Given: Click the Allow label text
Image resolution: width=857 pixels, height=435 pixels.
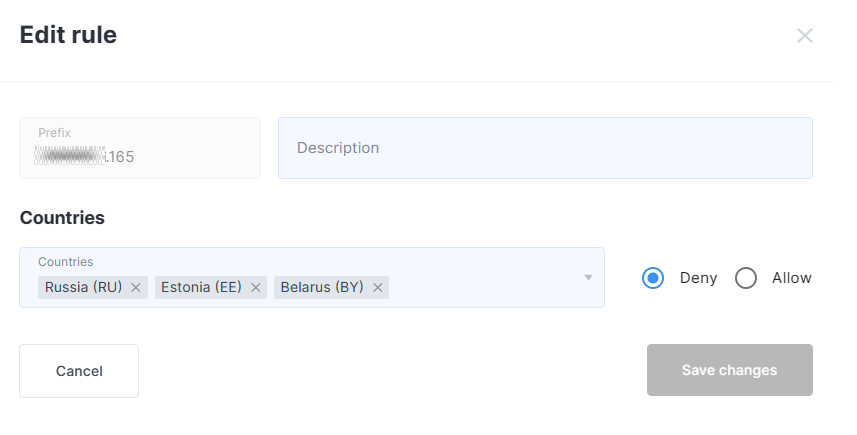Looking at the screenshot, I should coord(791,278).
